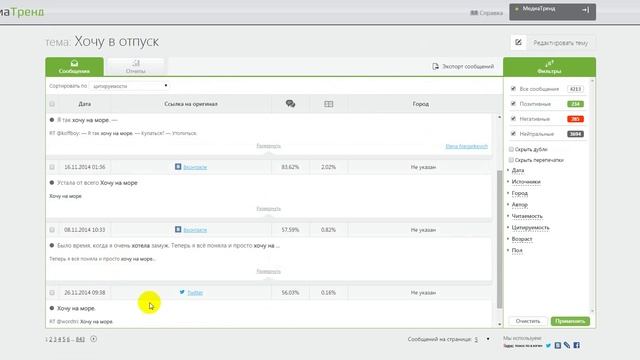Screen dimensions: 640x360
Task: Open the Сообщения tab
Action: [x=74, y=67]
